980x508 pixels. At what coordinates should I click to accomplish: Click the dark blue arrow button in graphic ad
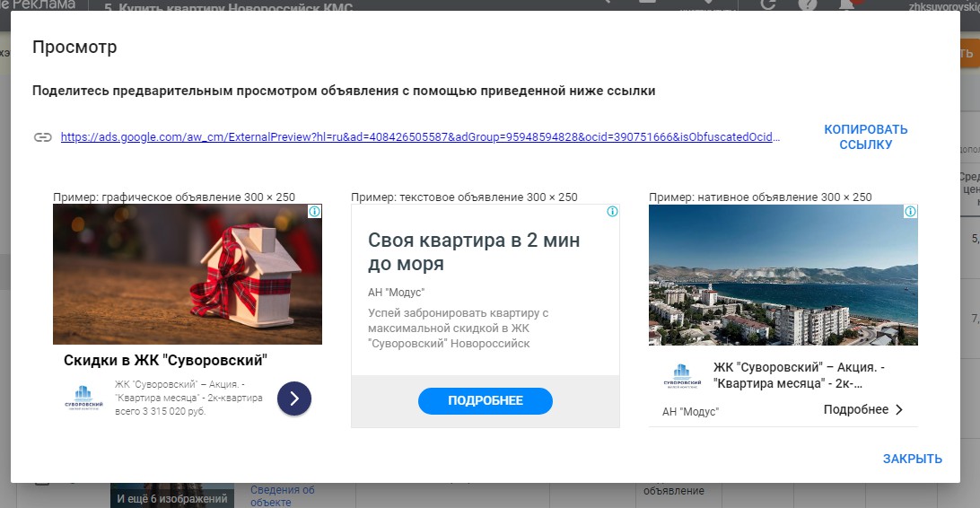pyautogui.click(x=294, y=399)
